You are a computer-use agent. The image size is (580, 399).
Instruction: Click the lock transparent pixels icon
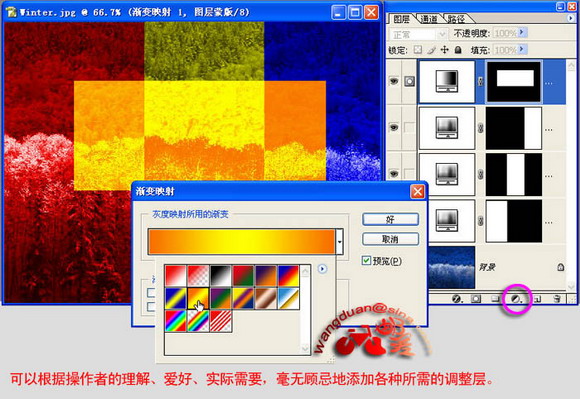coord(418,50)
